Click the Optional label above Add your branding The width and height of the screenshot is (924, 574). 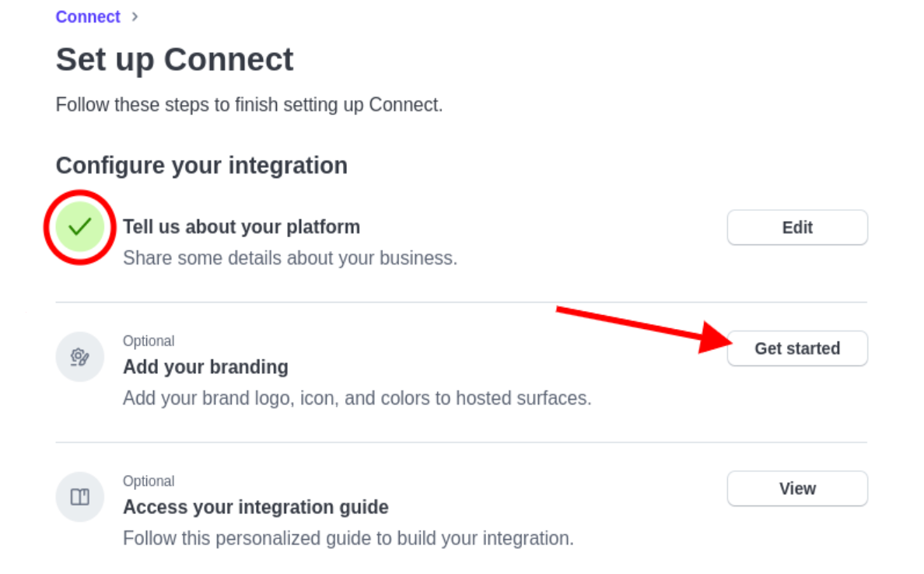coord(149,341)
